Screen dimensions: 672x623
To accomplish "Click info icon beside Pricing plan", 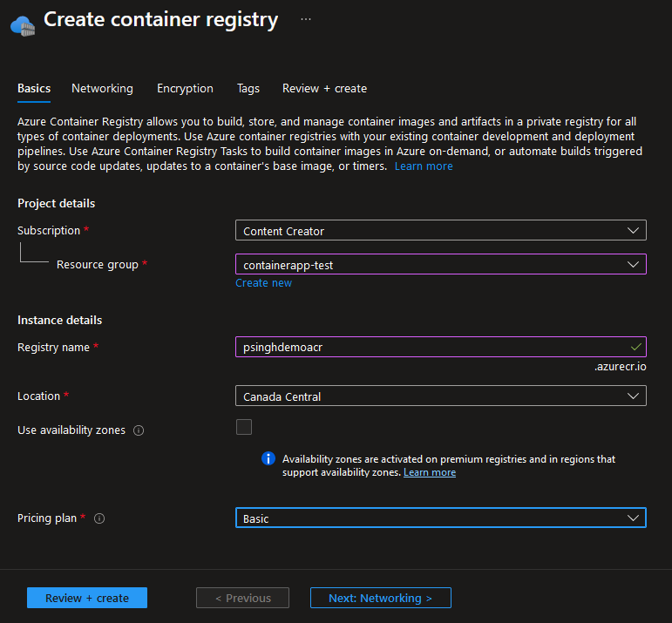I will (x=99, y=518).
